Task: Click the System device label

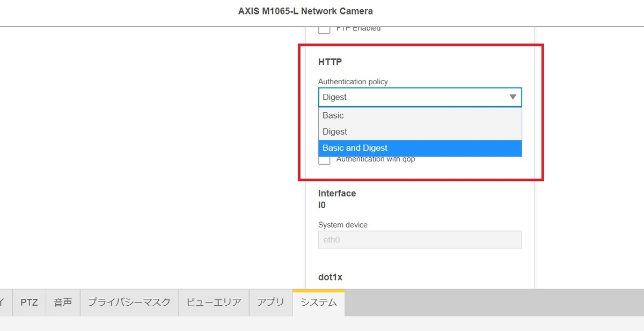Action: coord(343,225)
